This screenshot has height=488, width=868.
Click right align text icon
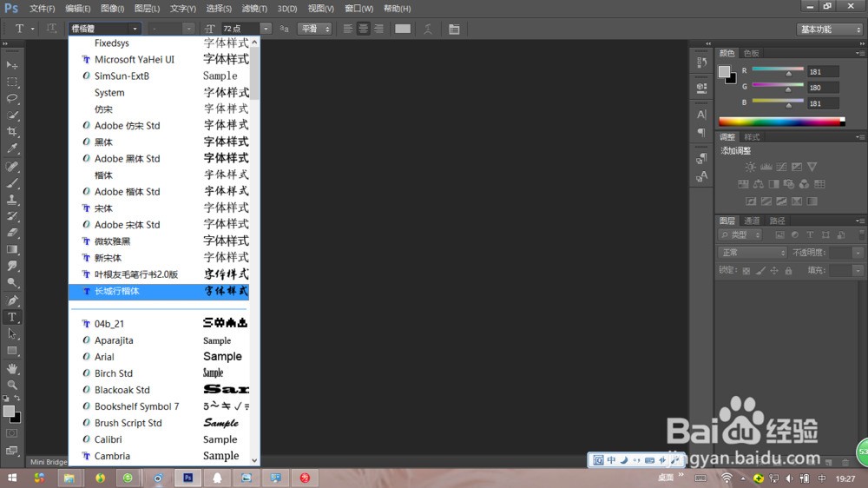click(x=378, y=29)
